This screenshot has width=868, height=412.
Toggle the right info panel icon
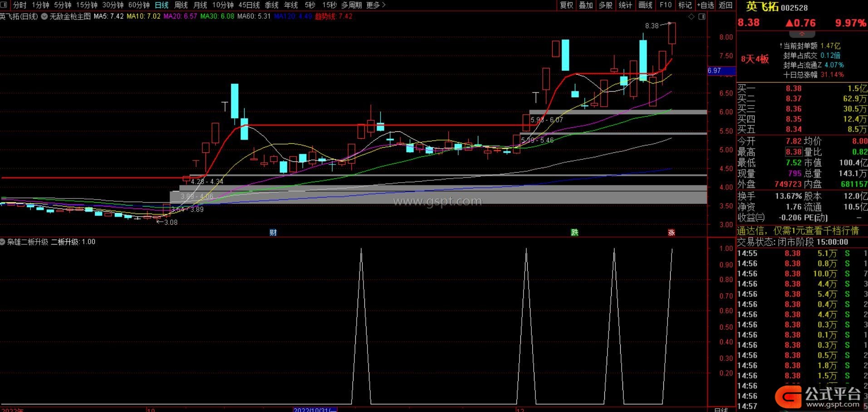[x=702, y=17]
